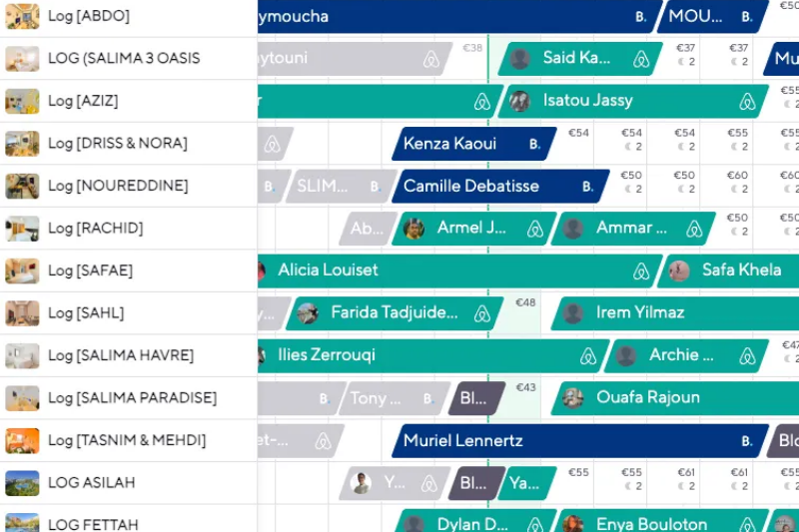Click the €43 price cell for SALIMA PARADISE

[x=526, y=388]
